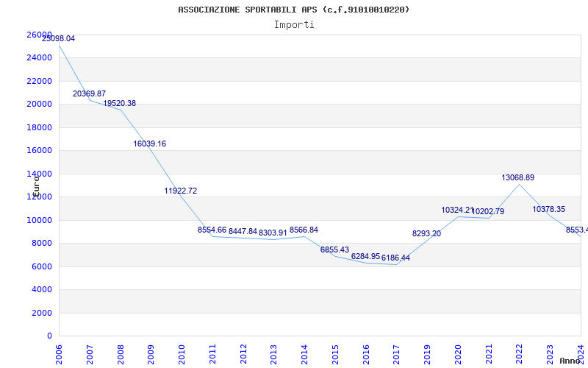The width and height of the screenshot is (588, 368).
Task: Click y-axis tick 18000
Action: pos(40,127)
